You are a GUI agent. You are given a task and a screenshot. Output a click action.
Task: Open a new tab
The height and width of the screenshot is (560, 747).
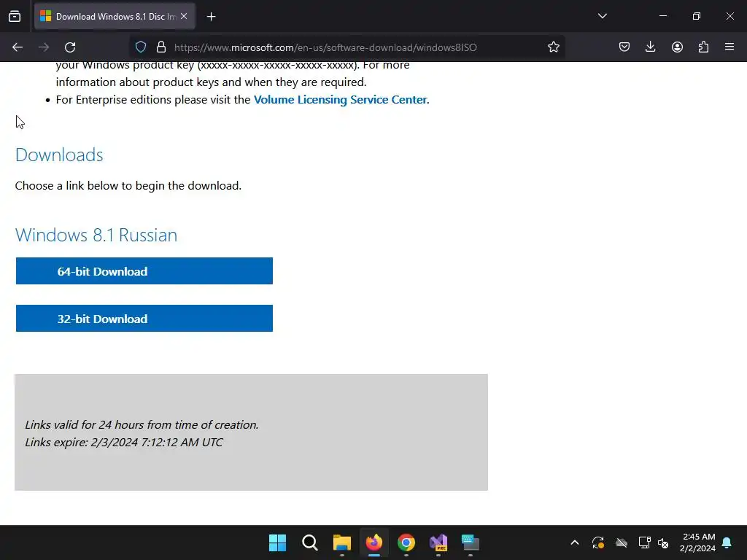click(x=211, y=17)
